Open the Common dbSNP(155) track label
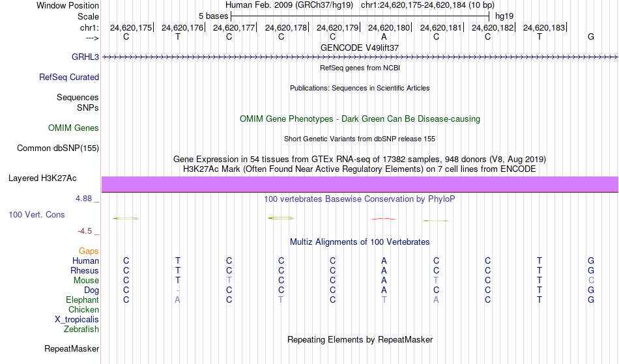 (x=57, y=148)
